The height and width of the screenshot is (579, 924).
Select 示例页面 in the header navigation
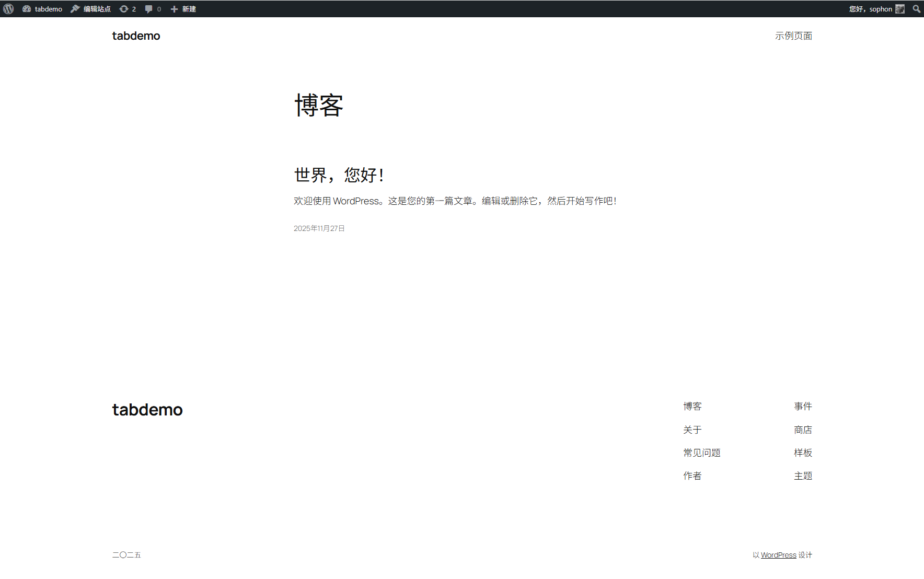(x=793, y=36)
